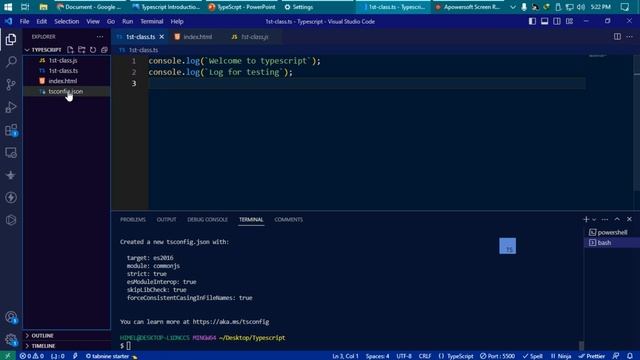Open the Selection menu
640x360 pixels.
67,21
